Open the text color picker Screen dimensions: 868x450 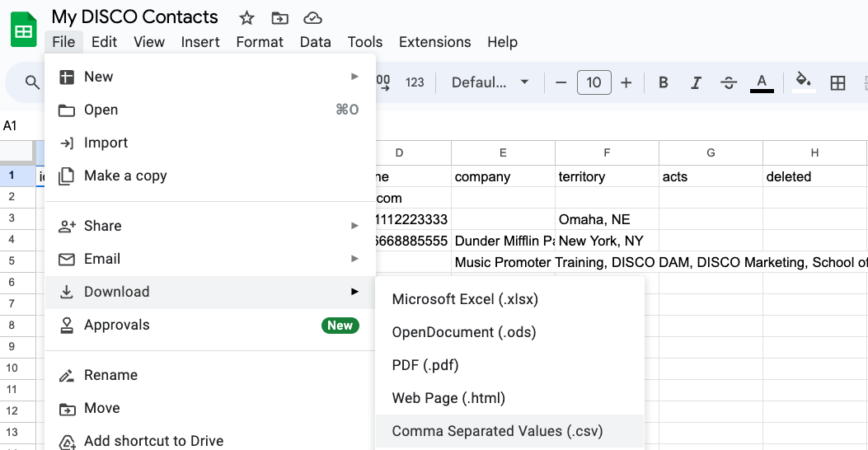762,82
